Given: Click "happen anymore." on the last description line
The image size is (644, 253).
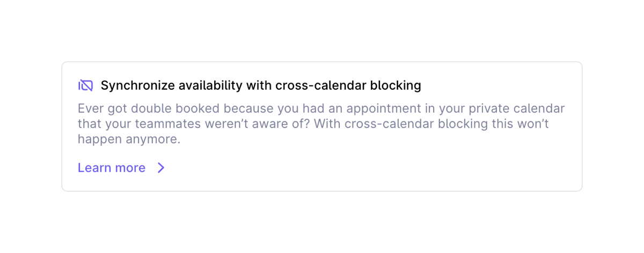Looking at the screenshot, I should [x=129, y=140].
